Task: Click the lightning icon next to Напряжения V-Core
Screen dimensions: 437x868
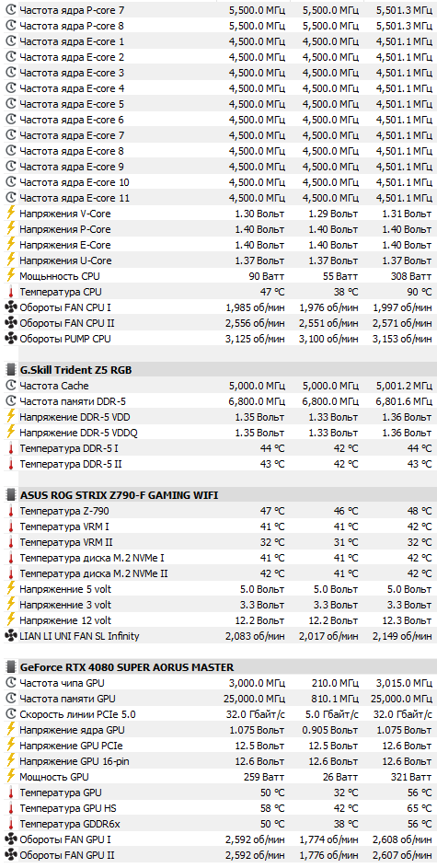Action: pos(10,214)
